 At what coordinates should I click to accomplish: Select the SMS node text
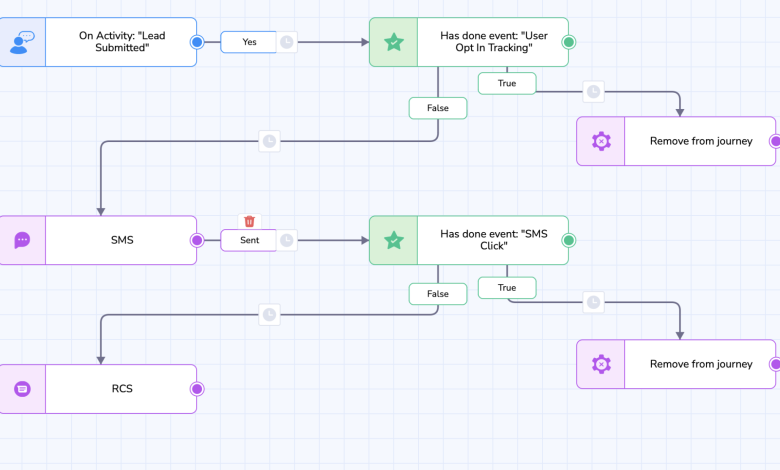tap(121, 240)
